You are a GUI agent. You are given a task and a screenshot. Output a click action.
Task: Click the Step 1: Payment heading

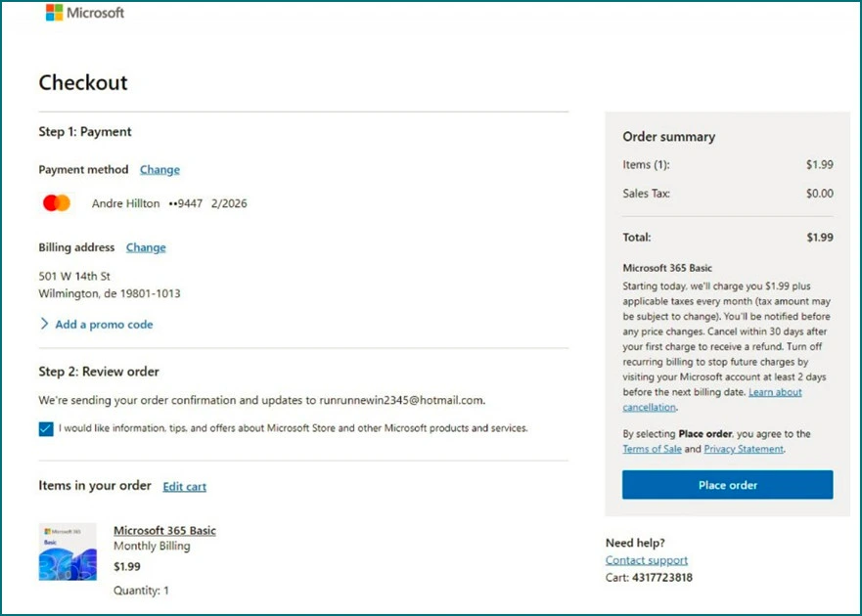(85, 132)
